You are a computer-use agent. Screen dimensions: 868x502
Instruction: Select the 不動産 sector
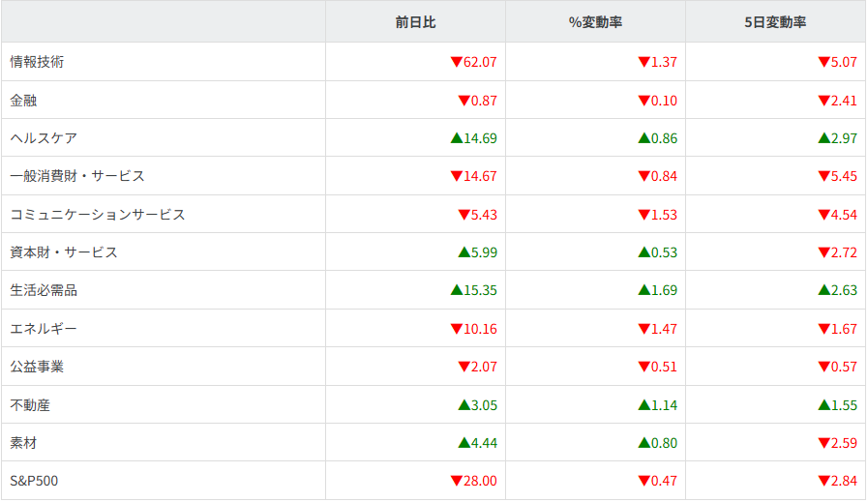point(30,405)
